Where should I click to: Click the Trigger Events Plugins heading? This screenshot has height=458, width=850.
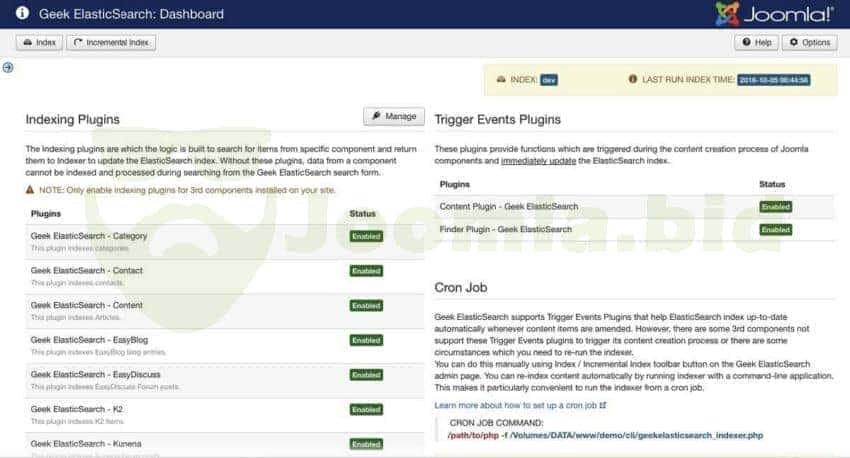click(498, 119)
